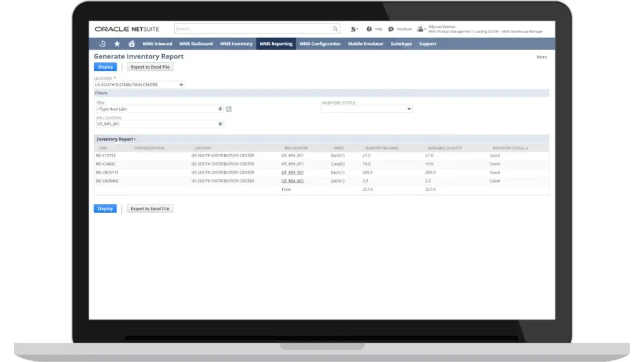Click the Item open-in-new-window icon

point(229,109)
